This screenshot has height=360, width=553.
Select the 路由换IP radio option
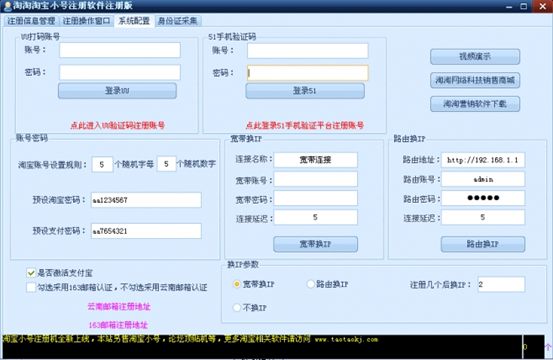tap(310, 284)
